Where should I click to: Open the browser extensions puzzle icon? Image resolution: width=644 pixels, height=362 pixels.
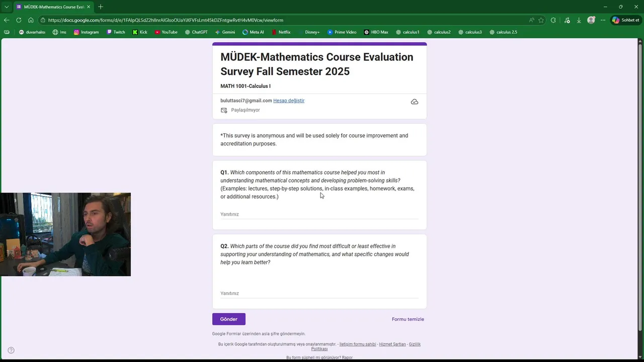(x=553, y=20)
